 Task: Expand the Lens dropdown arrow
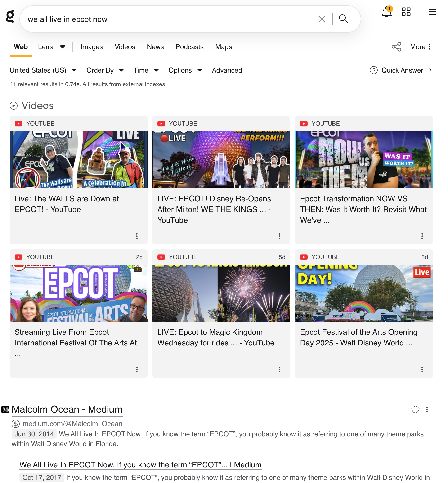click(x=63, y=47)
